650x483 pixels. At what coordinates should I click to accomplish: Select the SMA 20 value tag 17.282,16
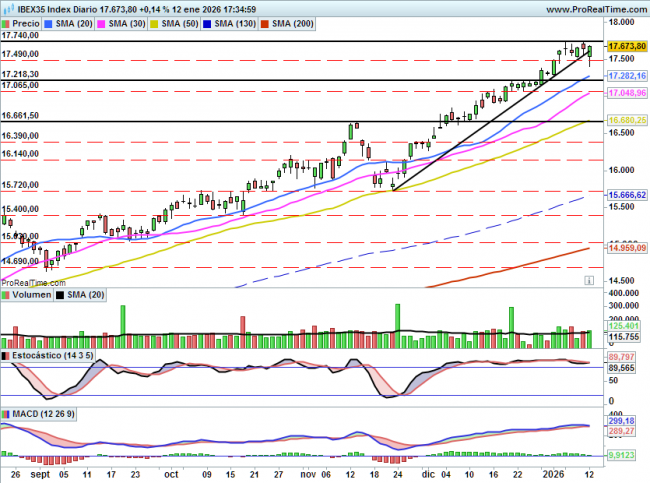[627, 76]
